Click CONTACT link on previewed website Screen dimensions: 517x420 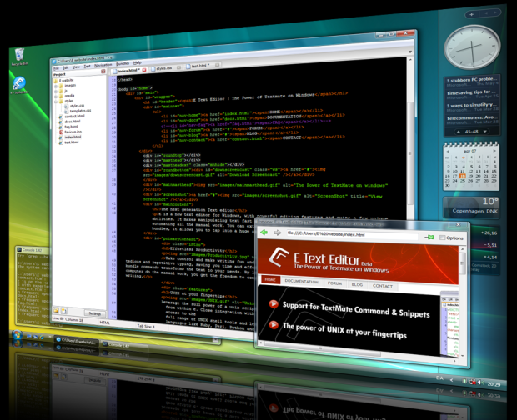tap(383, 286)
